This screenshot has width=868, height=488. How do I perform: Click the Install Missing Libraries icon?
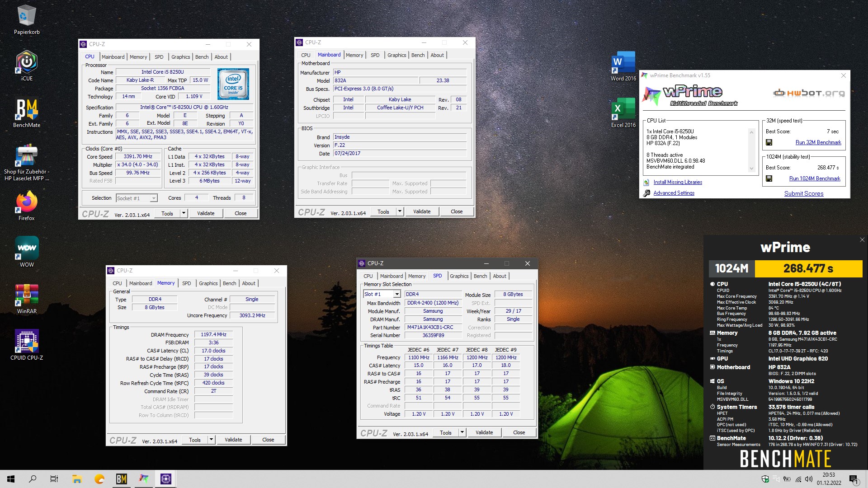646,182
